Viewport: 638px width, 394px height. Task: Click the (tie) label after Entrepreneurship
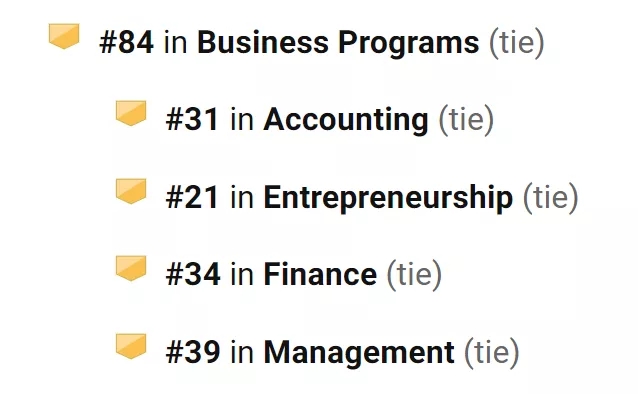[551, 198]
